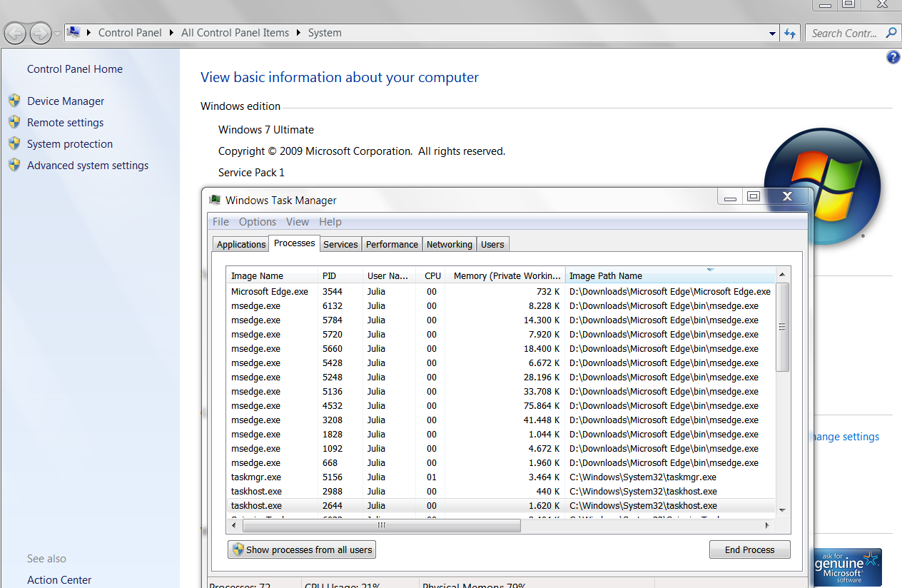This screenshot has height=588, width=902.
Task: Click the vertical scrollbar thumb in process list
Action: pos(782,327)
